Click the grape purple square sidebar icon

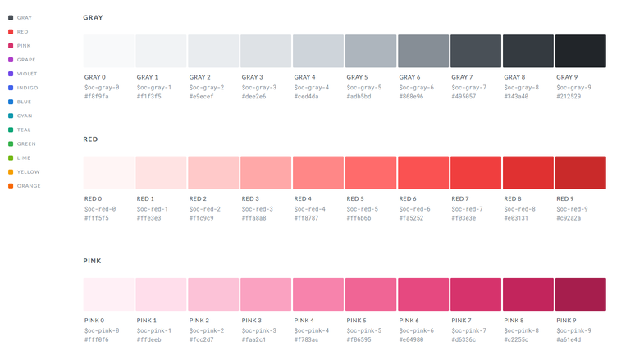[x=11, y=60]
